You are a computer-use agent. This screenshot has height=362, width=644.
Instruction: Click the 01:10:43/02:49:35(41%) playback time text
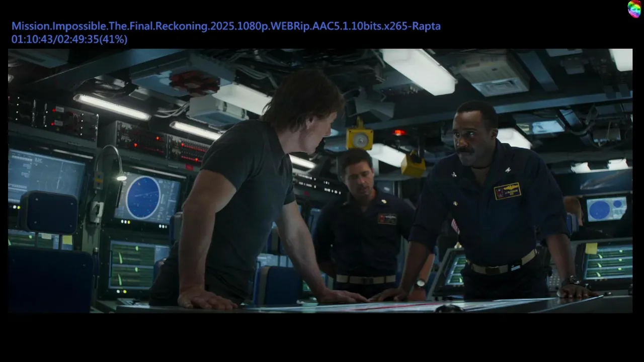click(69, 39)
